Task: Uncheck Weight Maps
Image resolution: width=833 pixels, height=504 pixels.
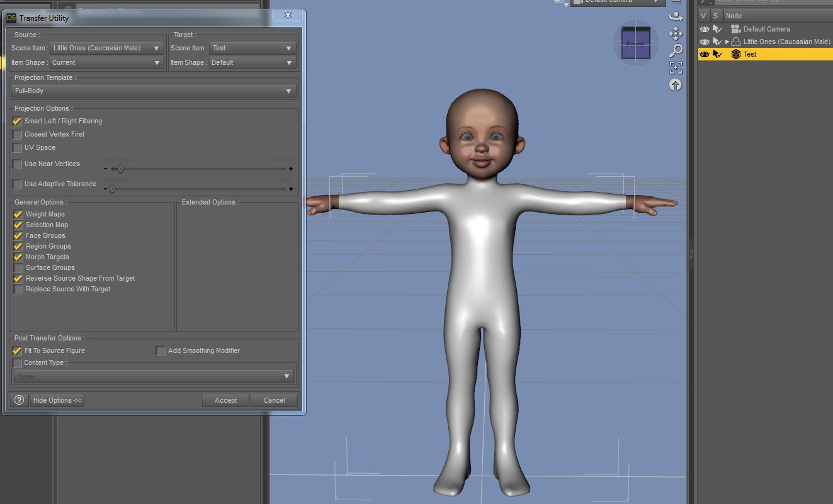Action: 18,214
